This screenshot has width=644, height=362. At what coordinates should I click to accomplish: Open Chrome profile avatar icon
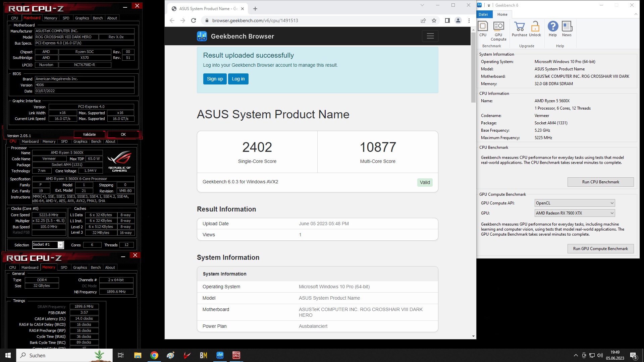pyautogui.click(x=458, y=20)
